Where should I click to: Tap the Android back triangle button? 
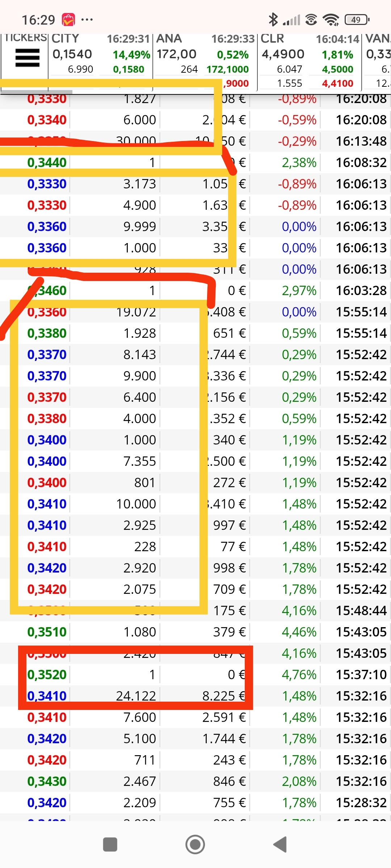coord(280,844)
